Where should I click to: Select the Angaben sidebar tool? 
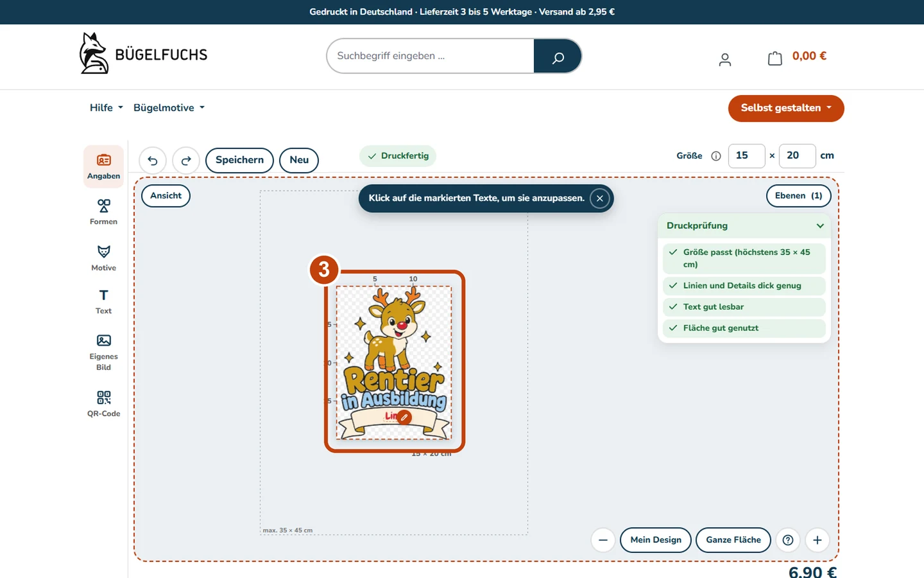pos(103,166)
